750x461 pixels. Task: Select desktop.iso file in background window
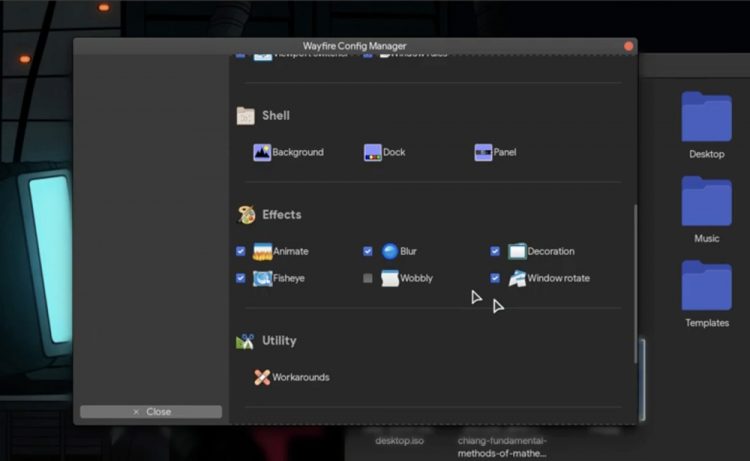point(399,441)
